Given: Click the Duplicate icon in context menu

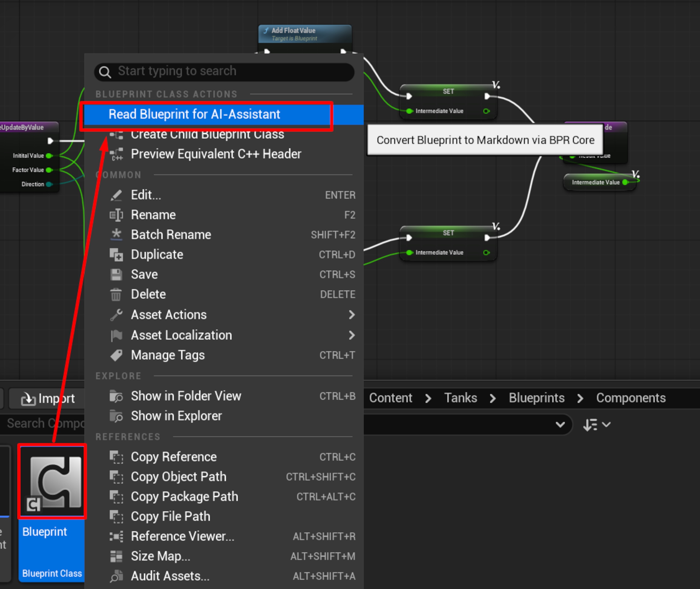Looking at the screenshot, I should (116, 254).
